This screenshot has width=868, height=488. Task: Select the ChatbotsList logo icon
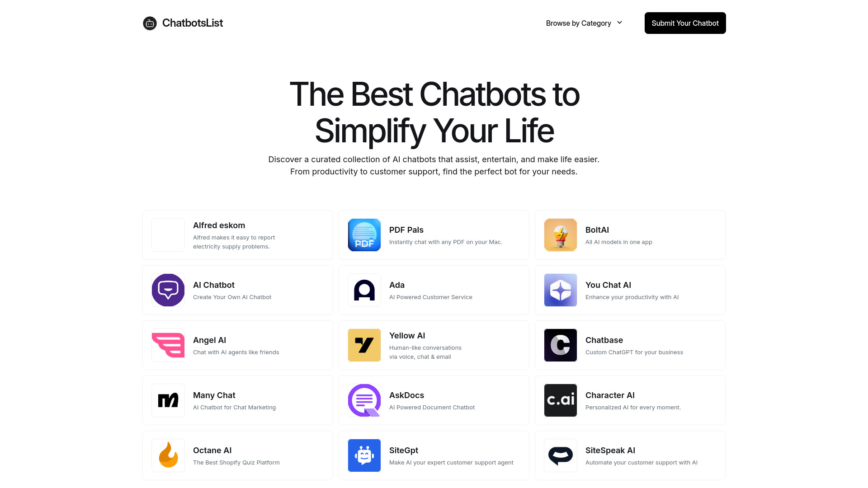pos(150,23)
